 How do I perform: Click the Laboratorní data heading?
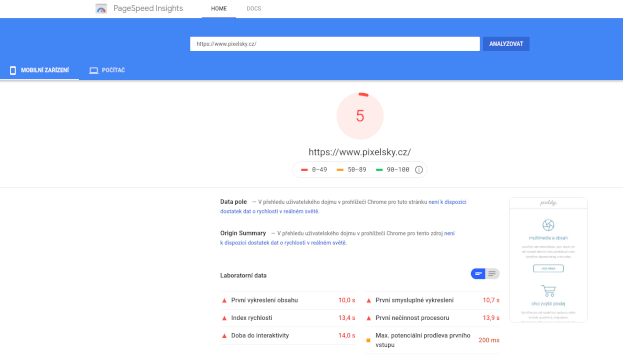pos(244,275)
